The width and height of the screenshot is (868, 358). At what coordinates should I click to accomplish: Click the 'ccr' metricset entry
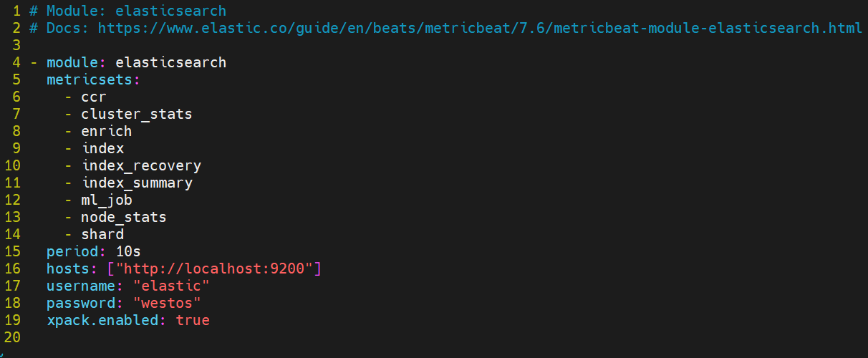tap(94, 97)
